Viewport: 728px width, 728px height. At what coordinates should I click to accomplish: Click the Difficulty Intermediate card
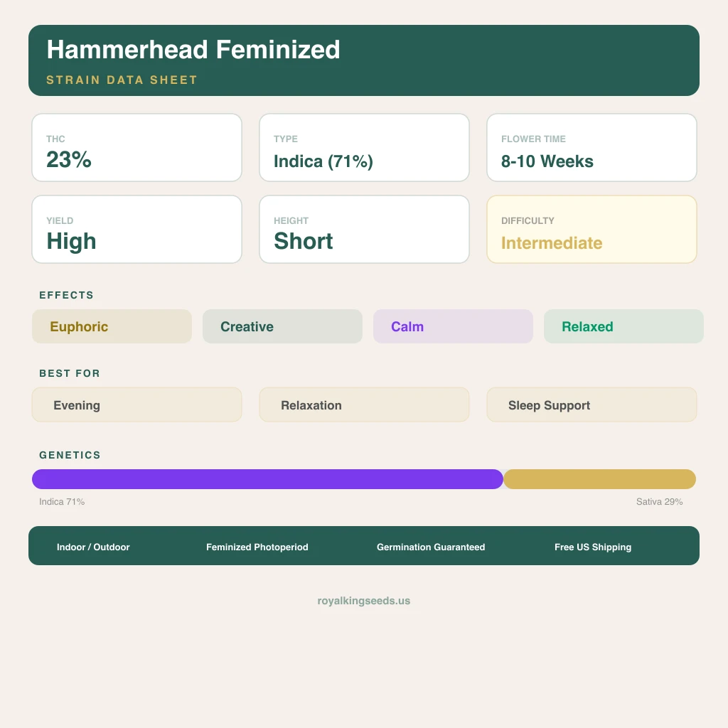591,230
